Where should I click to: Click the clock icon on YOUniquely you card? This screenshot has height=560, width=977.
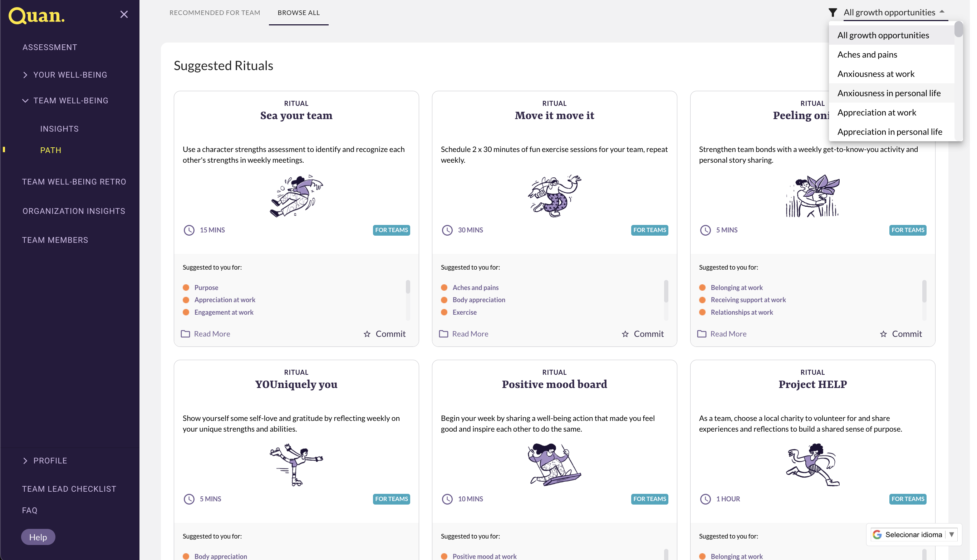pyautogui.click(x=189, y=499)
